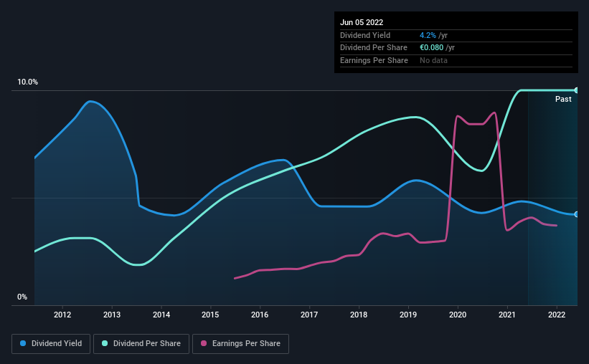The height and width of the screenshot is (364, 589).
Task: Select the 2021 label on the x-axis
Action: (x=507, y=315)
